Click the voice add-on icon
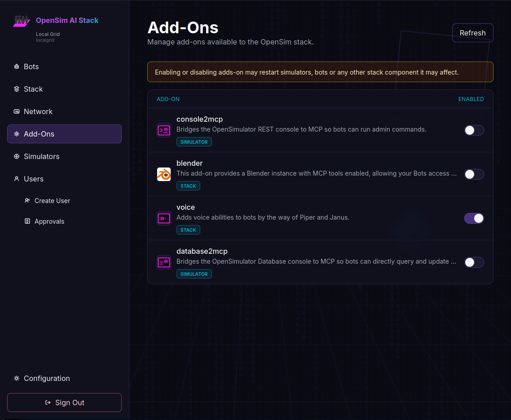 click(164, 218)
